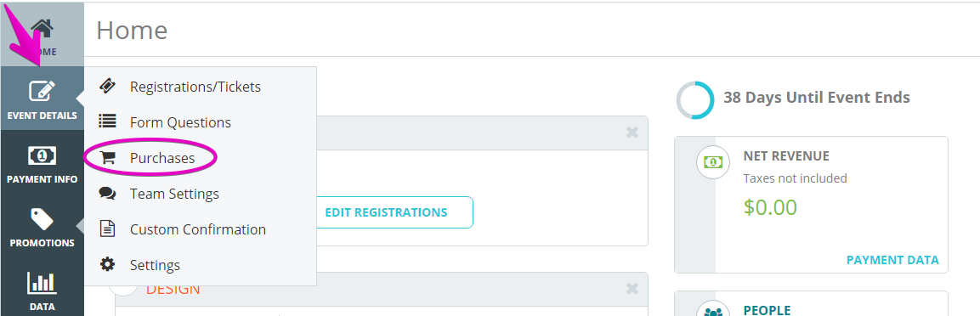Open Team Settings menu item
The height and width of the screenshot is (316, 980).
pyautogui.click(x=174, y=194)
